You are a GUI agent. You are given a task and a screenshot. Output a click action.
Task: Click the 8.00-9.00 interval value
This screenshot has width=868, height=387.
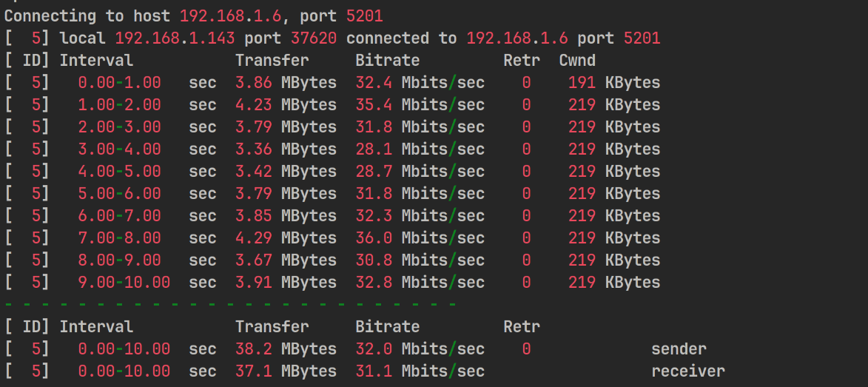[x=120, y=260]
